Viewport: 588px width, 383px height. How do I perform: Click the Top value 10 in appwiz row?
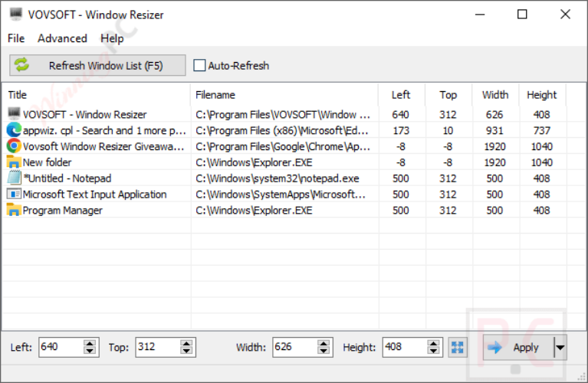[448, 130]
